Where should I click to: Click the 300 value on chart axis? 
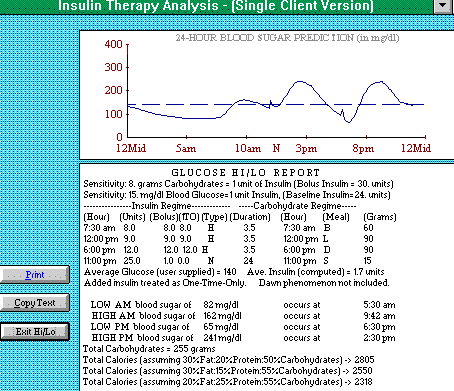pyautogui.click(x=113, y=67)
